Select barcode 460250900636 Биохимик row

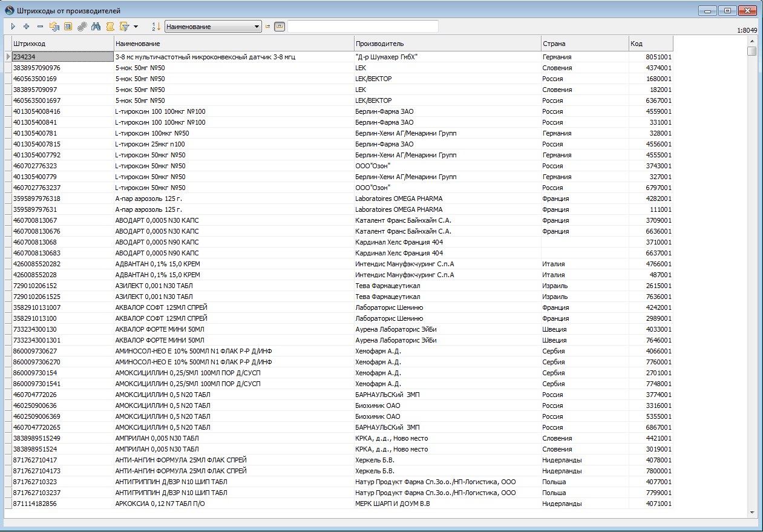(x=63, y=406)
